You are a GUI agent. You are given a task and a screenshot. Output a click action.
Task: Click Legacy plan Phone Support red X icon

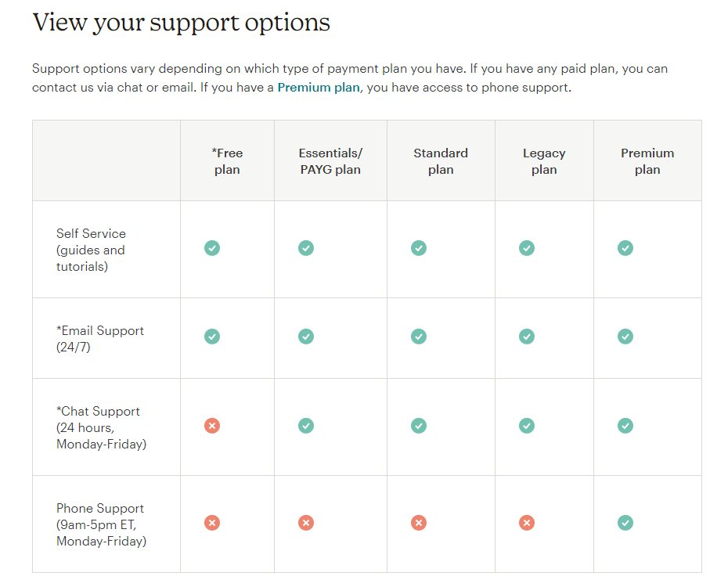527,523
